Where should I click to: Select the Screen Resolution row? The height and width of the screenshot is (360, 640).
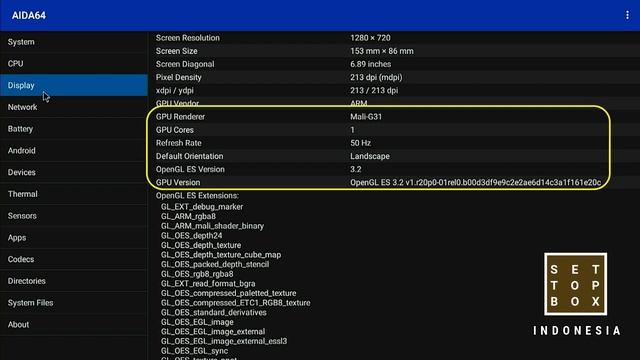coord(394,38)
